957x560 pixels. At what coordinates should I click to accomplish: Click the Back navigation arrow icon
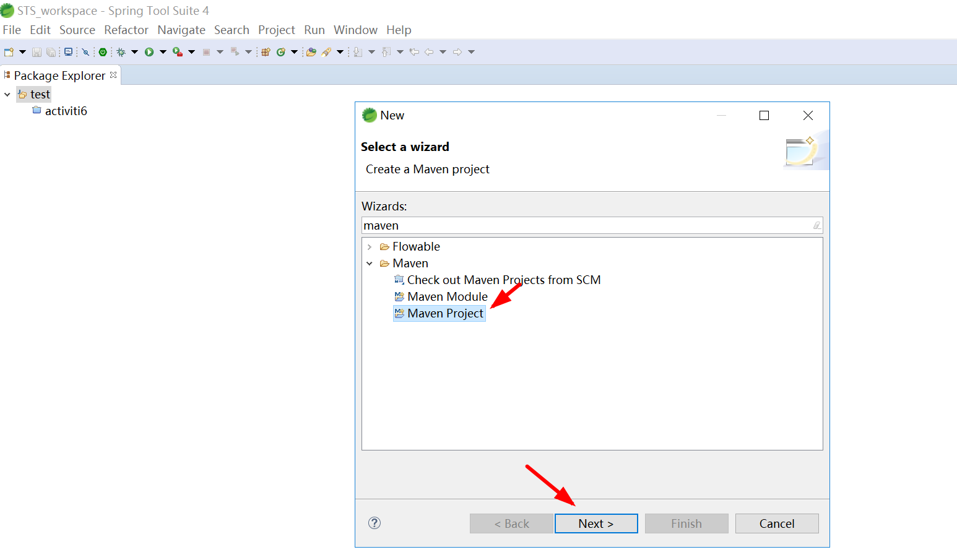pyautogui.click(x=429, y=52)
